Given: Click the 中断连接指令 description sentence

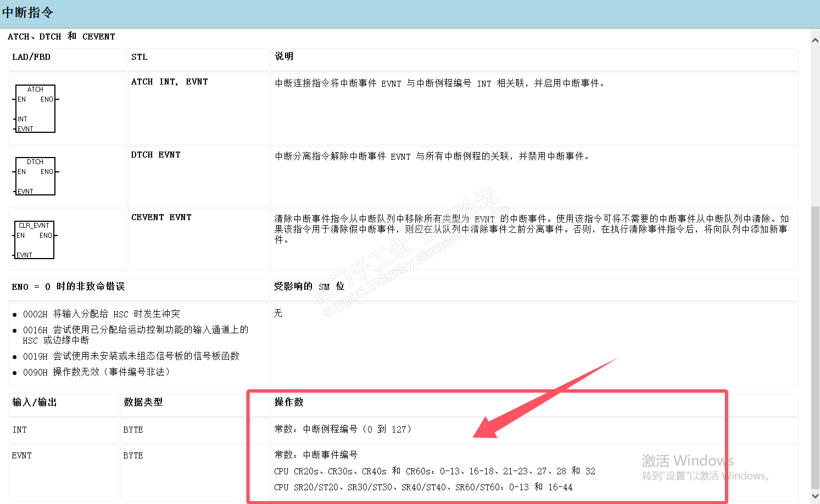Looking at the screenshot, I should pyautogui.click(x=440, y=83).
